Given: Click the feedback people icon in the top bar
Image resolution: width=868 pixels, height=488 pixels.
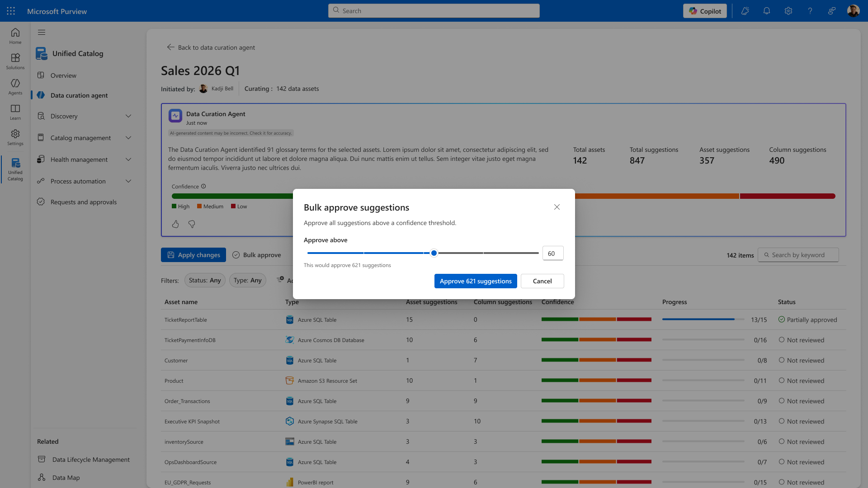Looking at the screenshot, I should click(x=832, y=11).
